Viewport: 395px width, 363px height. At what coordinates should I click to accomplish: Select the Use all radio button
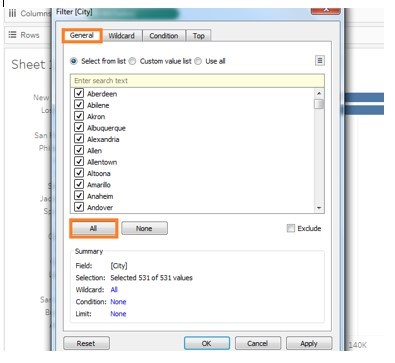pos(198,61)
